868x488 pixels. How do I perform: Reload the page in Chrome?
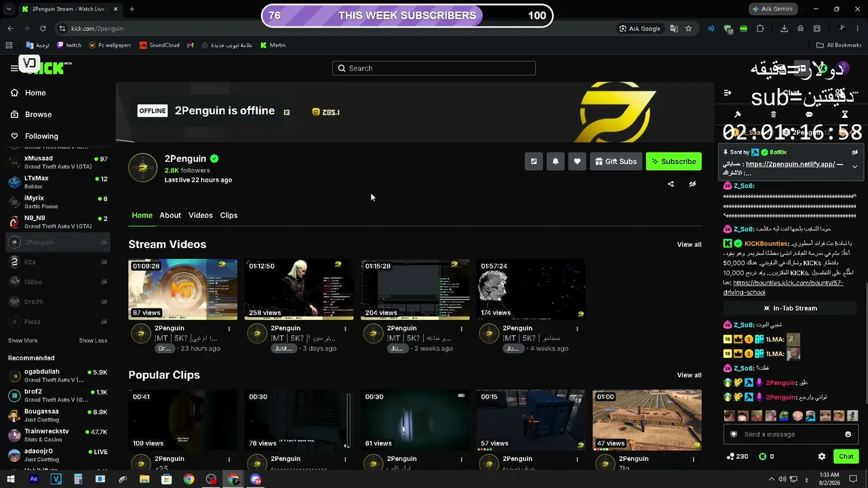[x=43, y=28]
